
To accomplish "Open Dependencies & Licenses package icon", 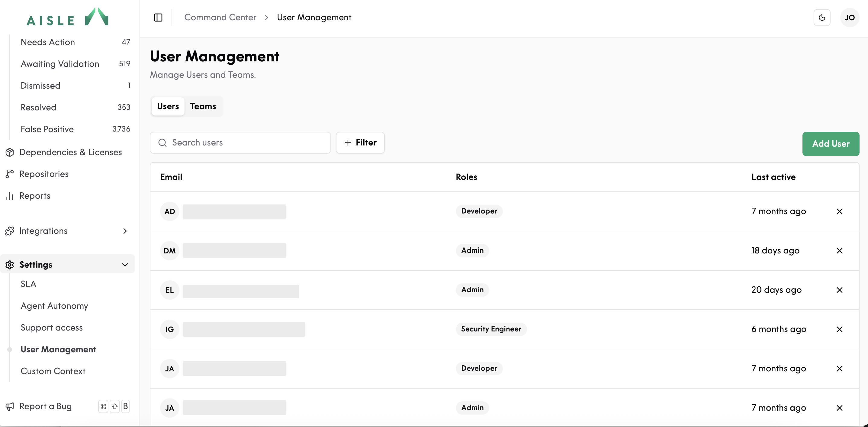I will click(x=10, y=152).
